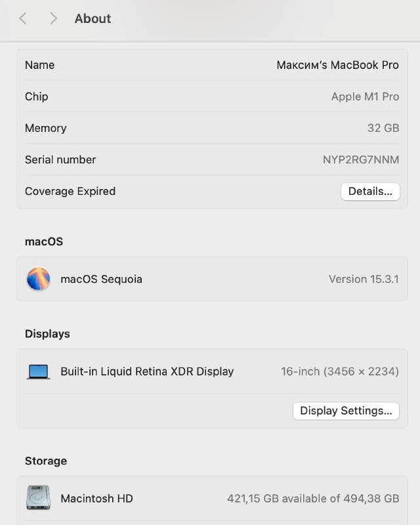Select the Name row showing MacBook Pro

tap(210, 65)
